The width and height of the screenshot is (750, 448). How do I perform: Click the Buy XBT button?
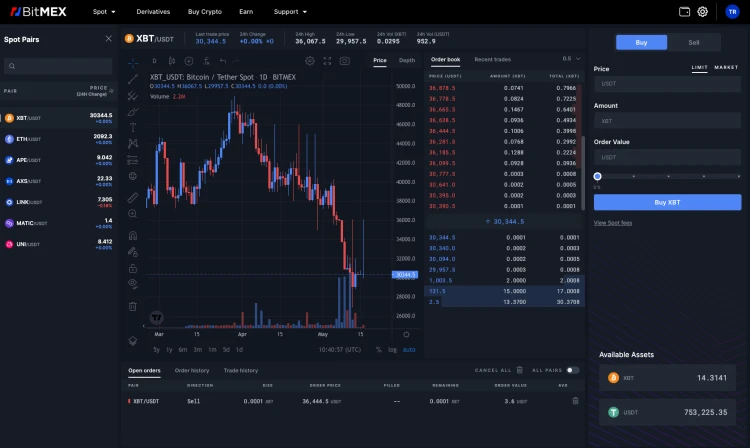pyautogui.click(x=667, y=202)
